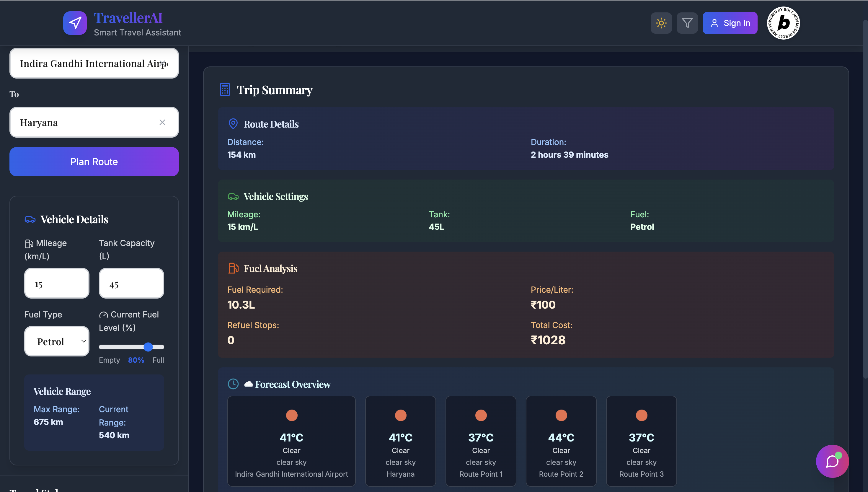Click the Tank Capacity input field
The height and width of the screenshot is (492, 868).
coord(131,283)
